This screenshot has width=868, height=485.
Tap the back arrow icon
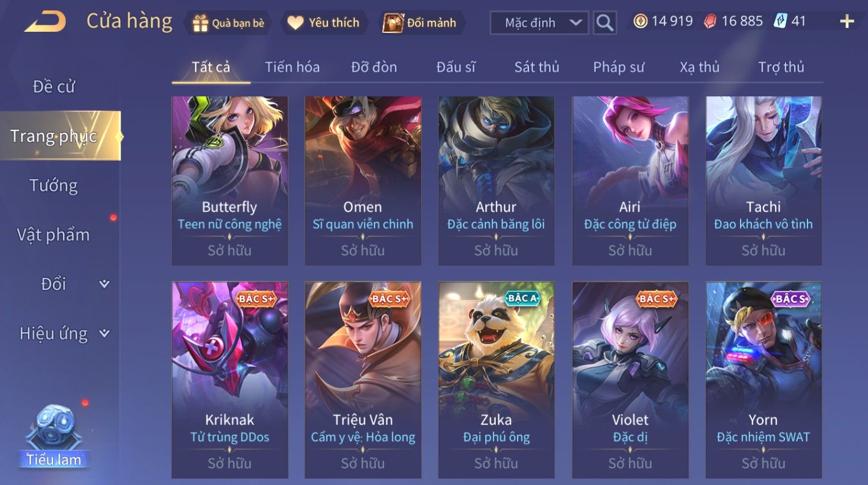(x=45, y=22)
